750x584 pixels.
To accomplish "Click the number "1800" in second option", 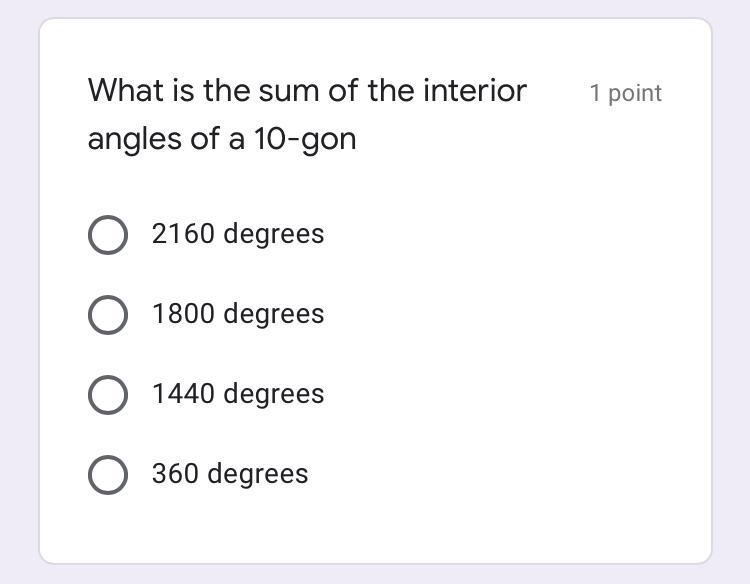I will (x=182, y=314).
